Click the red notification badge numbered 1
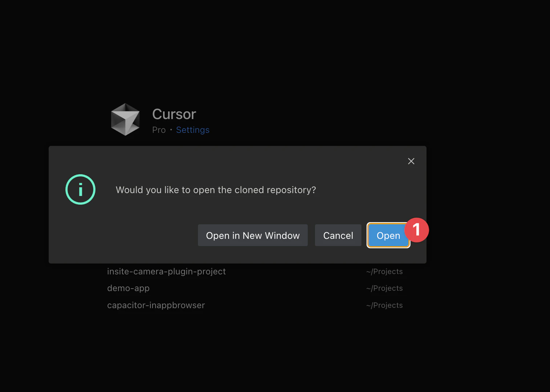Image resolution: width=550 pixels, height=392 pixels. click(417, 230)
